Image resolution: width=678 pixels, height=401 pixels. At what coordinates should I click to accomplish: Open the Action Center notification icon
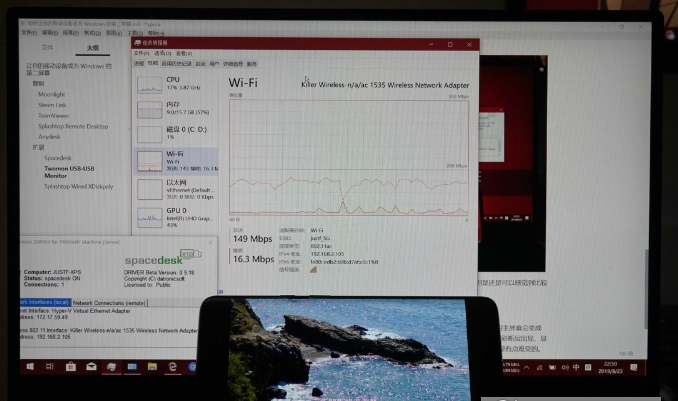pos(634,367)
